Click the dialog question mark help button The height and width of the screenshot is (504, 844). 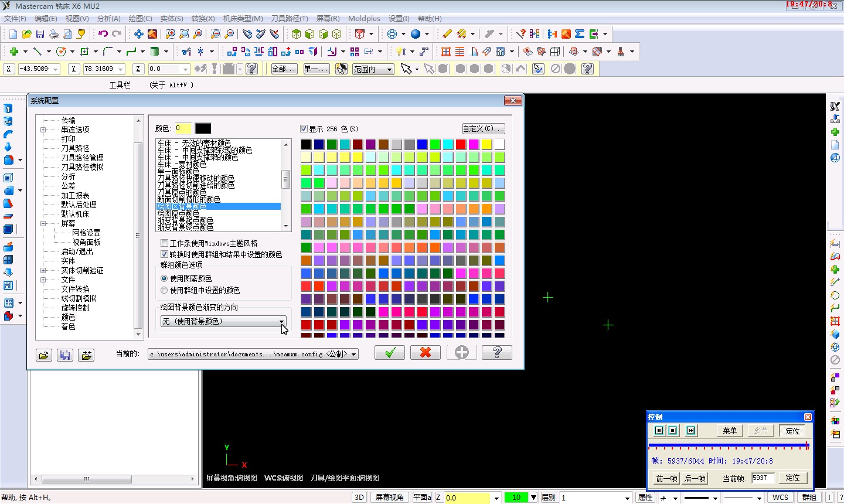(x=497, y=352)
